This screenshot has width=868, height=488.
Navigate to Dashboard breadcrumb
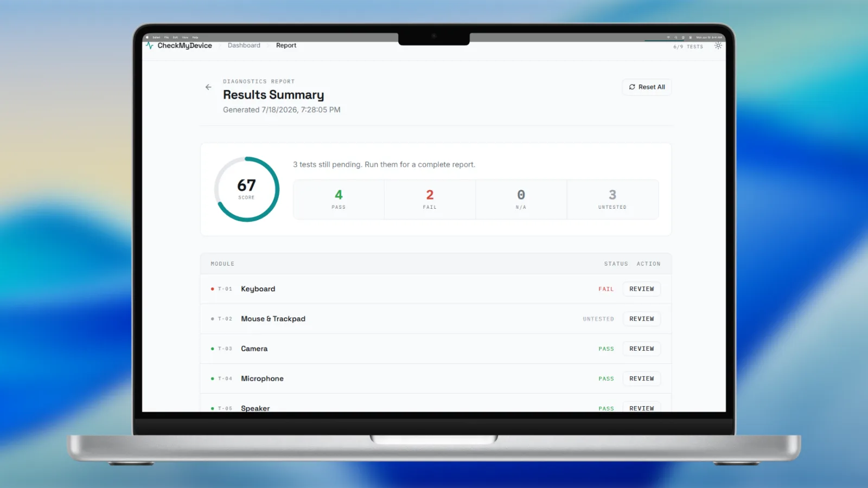point(244,46)
